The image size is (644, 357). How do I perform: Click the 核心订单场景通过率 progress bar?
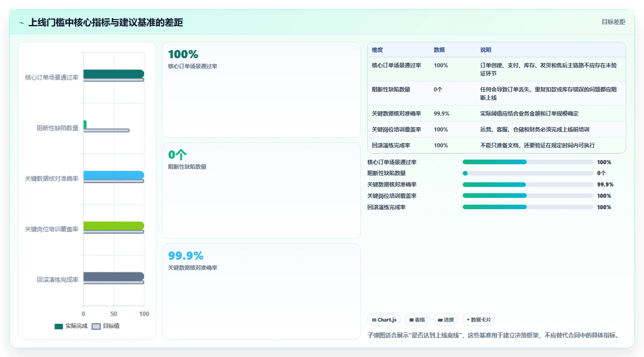click(528, 162)
